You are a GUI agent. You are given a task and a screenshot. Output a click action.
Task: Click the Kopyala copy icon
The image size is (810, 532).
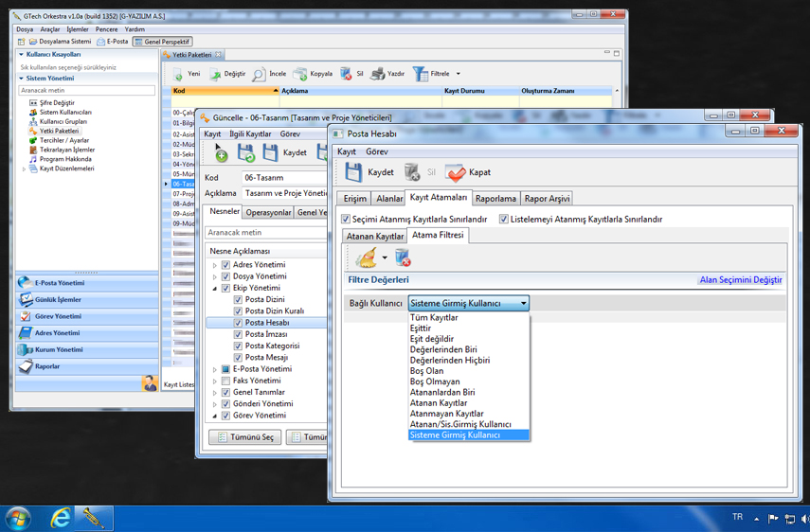coord(300,74)
